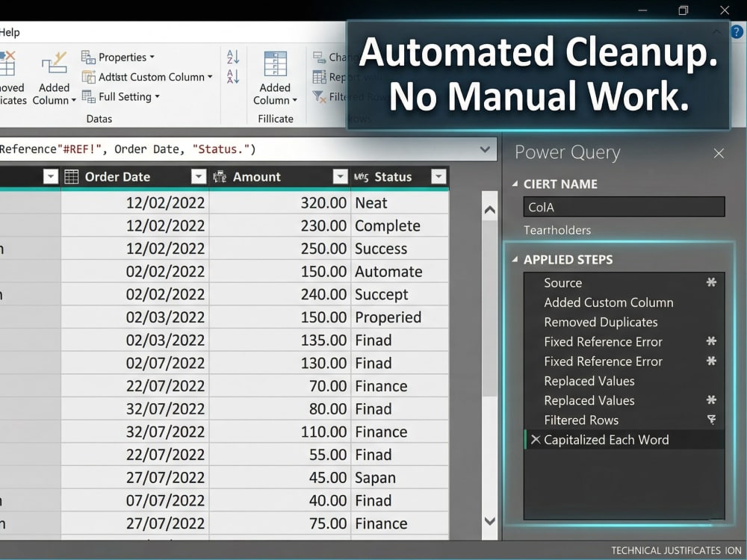The image size is (747, 560).
Task: Click the Properties icon in ribbon
Action: coord(88,57)
